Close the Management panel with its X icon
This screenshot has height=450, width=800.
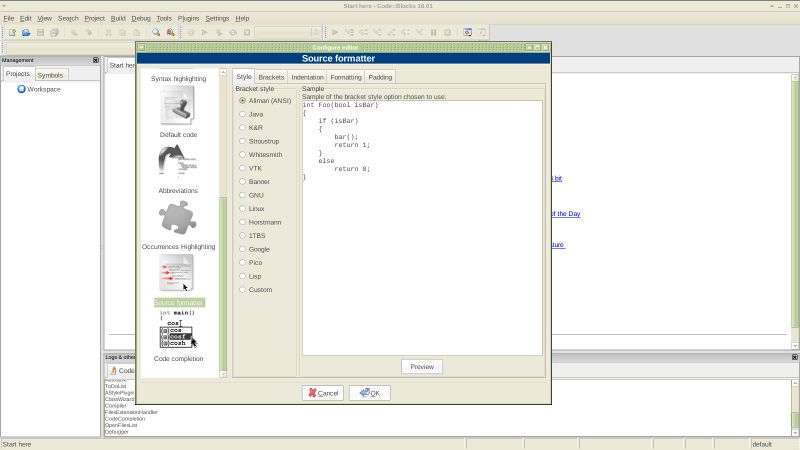(x=95, y=60)
